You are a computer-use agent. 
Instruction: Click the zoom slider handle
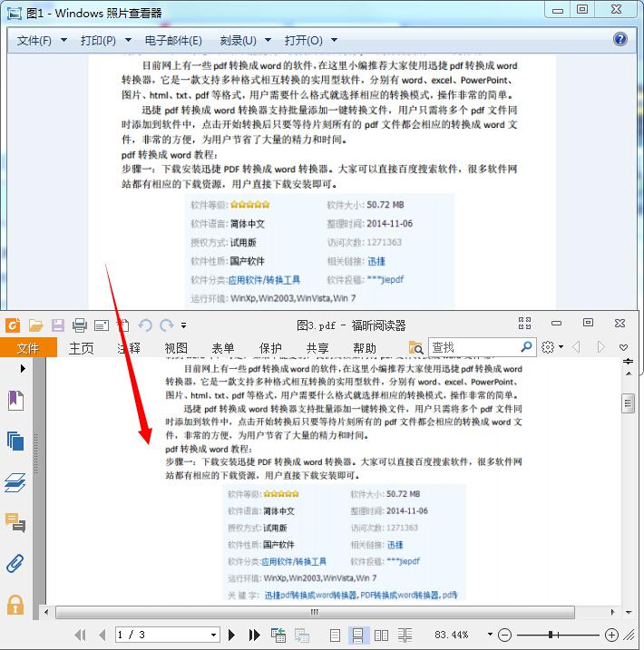[x=551, y=635]
